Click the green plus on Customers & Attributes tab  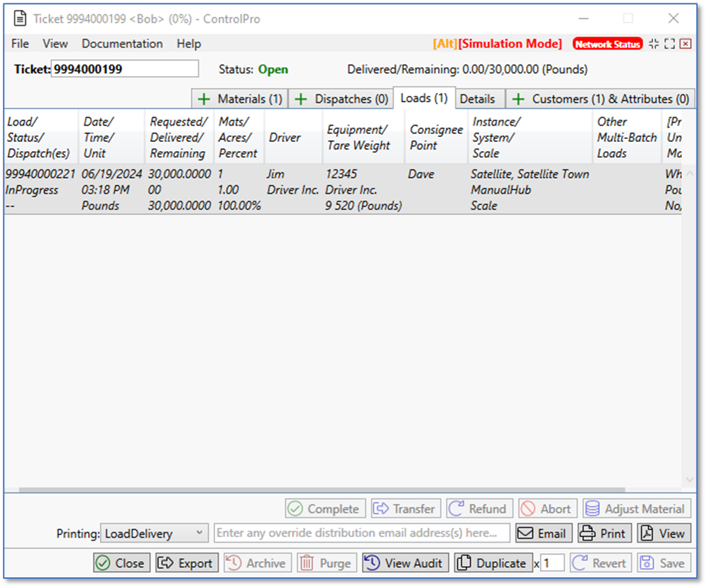point(518,99)
